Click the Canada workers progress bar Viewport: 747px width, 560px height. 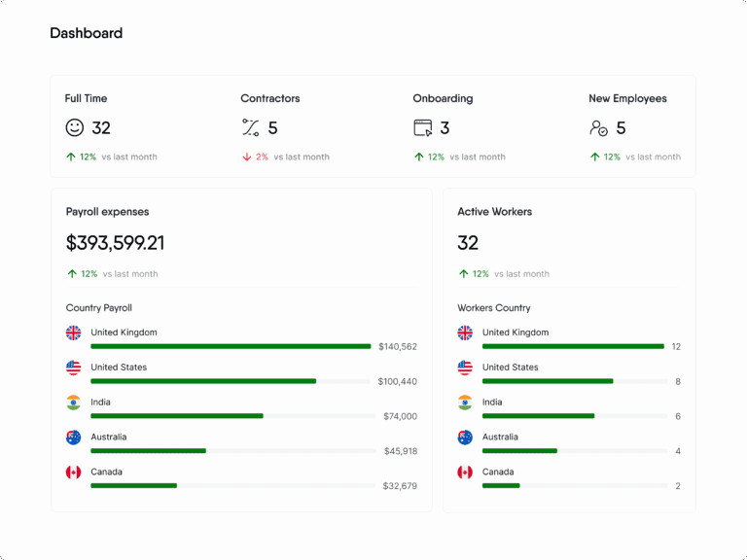pos(575,486)
